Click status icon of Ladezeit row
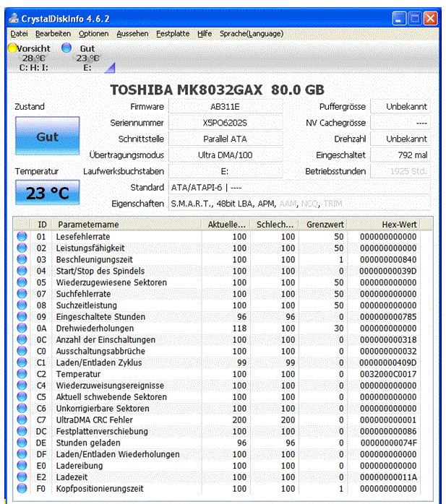 22,477
